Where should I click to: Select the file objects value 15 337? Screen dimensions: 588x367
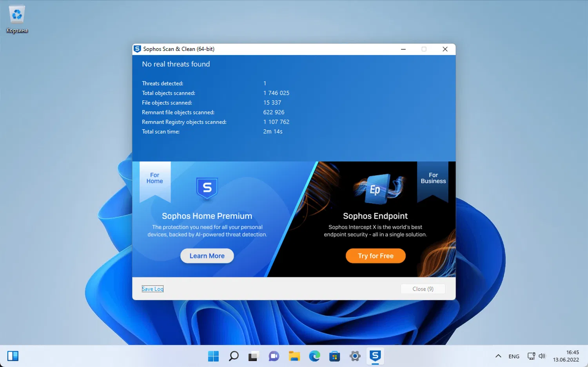pyautogui.click(x=272, y=103)
